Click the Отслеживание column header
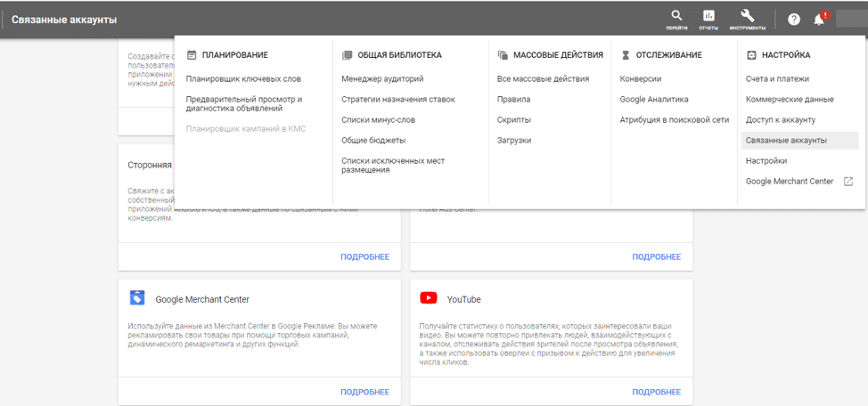 pos(668,55)
